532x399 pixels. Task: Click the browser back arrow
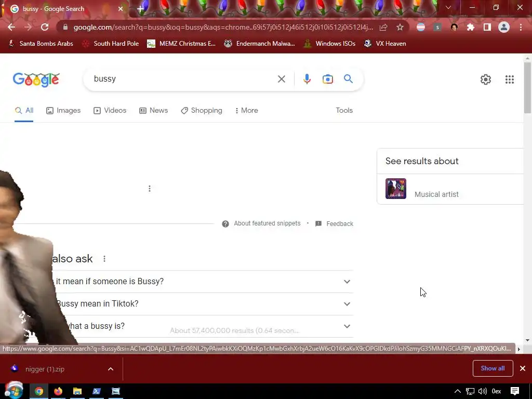point(11,27)
